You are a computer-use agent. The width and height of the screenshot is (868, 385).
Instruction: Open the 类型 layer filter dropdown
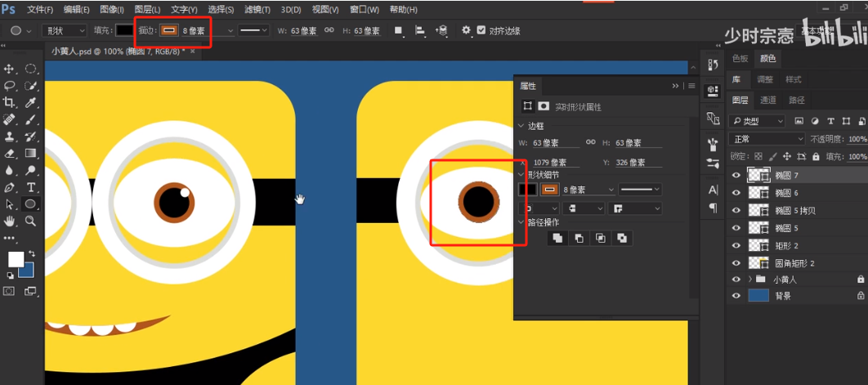(x=757, y=121)
